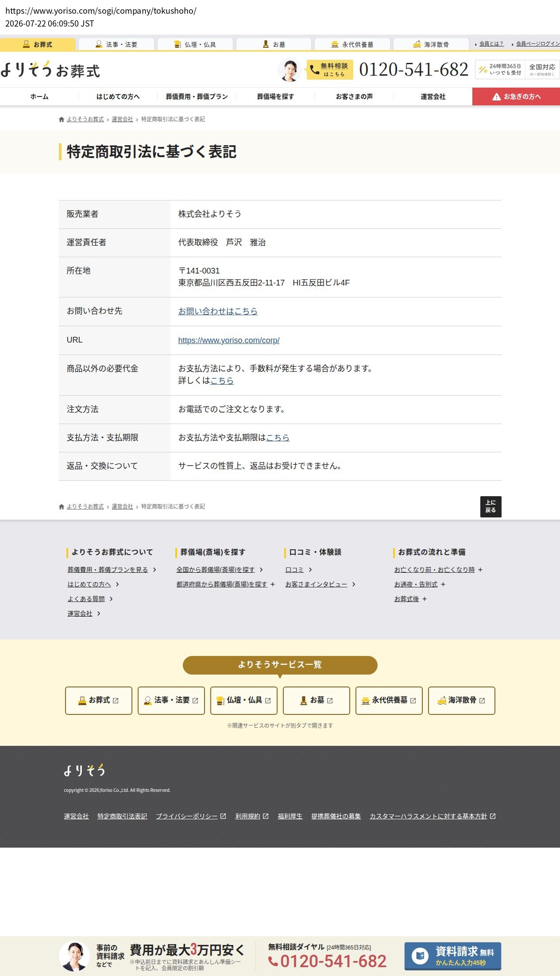Click the bottom banner phone number 0120-541-682
This screenshot has height=976, width=560.
point(328,961)
